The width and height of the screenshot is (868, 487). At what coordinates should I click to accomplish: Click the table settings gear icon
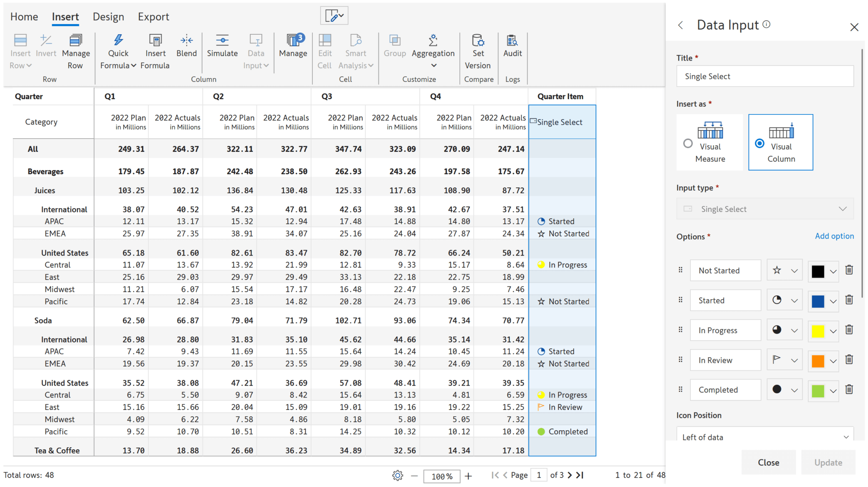coord(397,476)
